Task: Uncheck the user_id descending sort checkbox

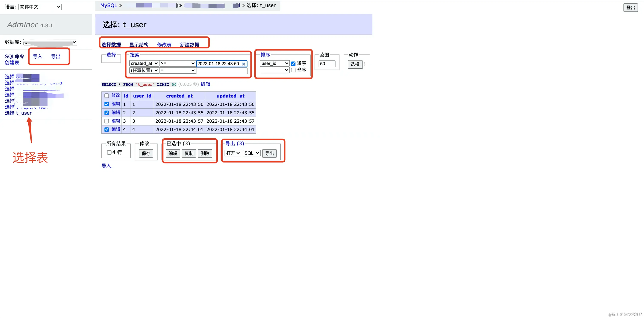Action: [293, 64]
